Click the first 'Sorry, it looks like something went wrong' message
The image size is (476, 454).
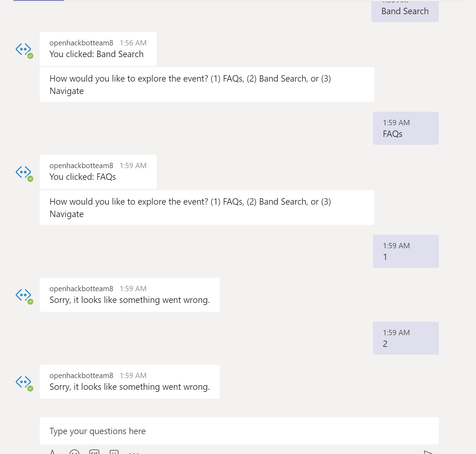[x=130, y=300]
